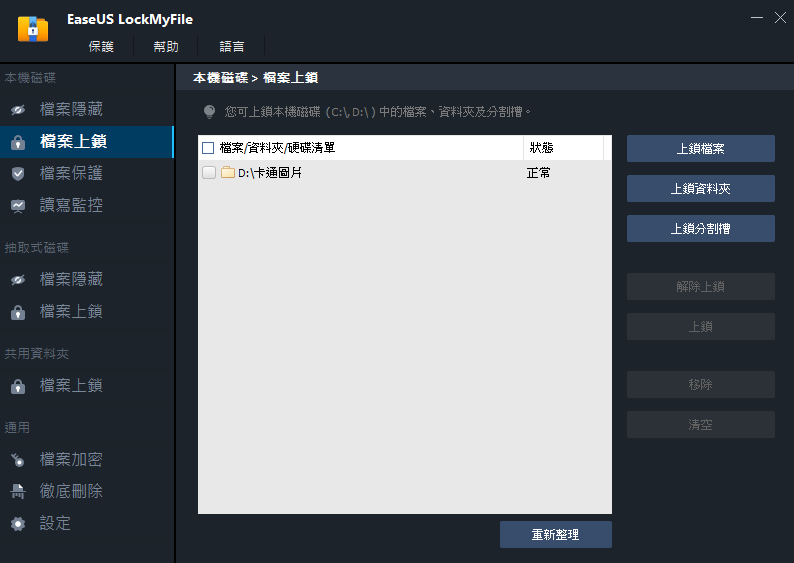Image resolution: width=794 pixels, height=563 pixels.
Task: Minimize the LockMyFile window
Action: [x=757, y=17]
